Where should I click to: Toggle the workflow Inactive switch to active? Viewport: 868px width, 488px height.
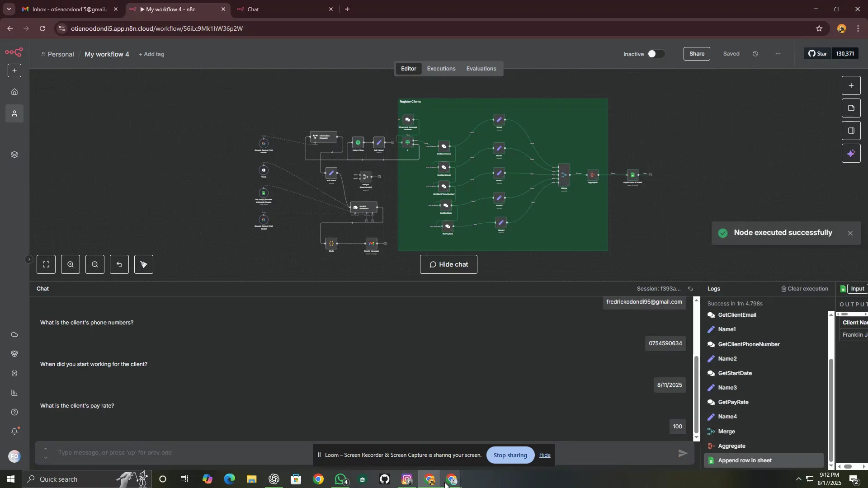coord(656,54)
